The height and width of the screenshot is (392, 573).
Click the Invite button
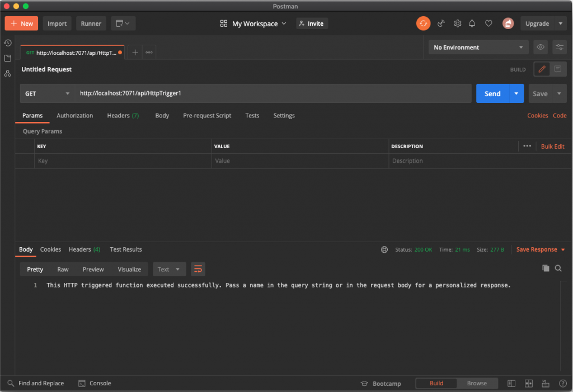tap(312, 23)
